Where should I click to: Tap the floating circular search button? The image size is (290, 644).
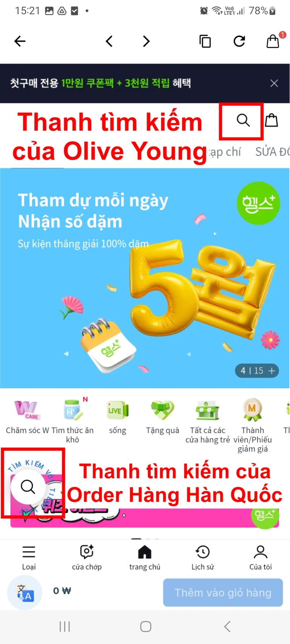point(28,487)
